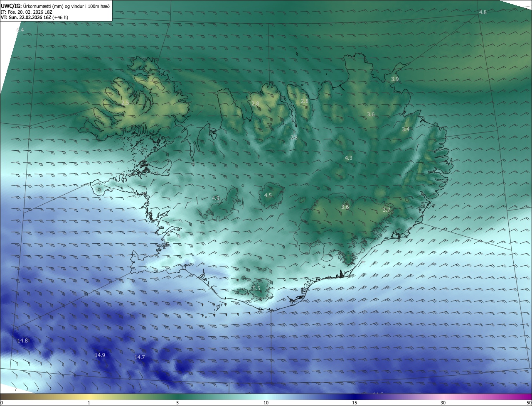Click the 3.9 value label

coord(395,79)
